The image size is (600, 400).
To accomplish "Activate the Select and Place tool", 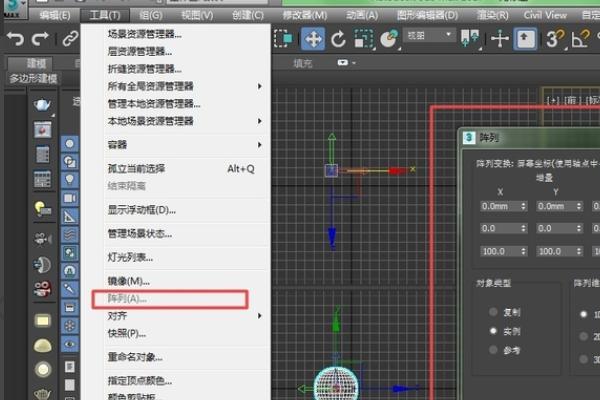I will coord(389,39).
